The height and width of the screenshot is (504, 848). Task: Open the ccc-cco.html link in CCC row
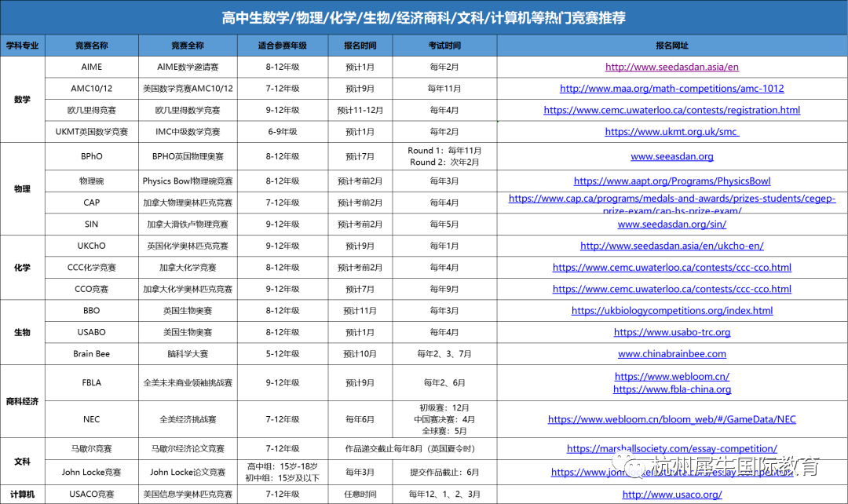671,268
